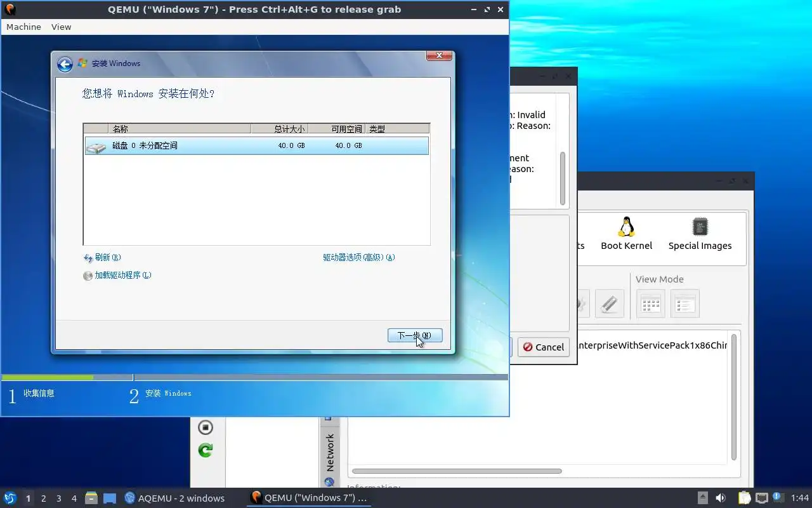
Task: Click the installer heading 您想将 Windows 安装在何处?
Action: coord(148,94)
